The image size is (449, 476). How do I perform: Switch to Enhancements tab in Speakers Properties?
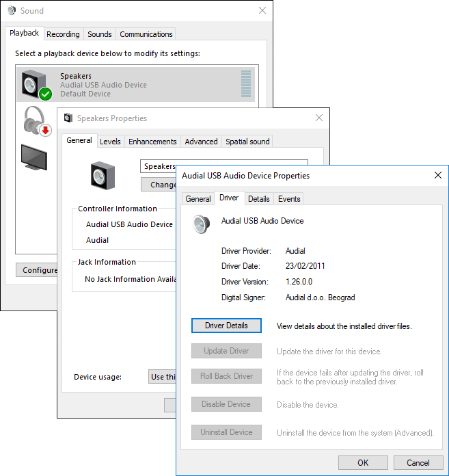click(152, 142)
